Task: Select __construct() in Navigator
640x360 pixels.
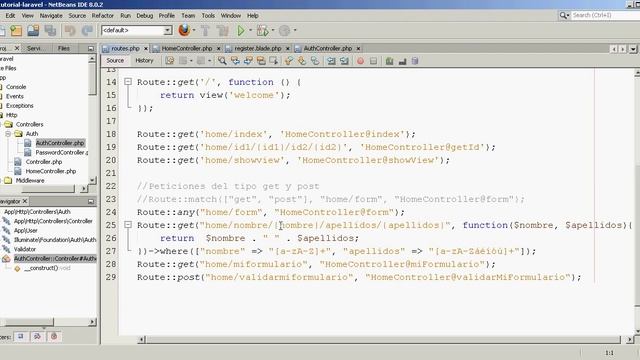Action: (47, 268)
